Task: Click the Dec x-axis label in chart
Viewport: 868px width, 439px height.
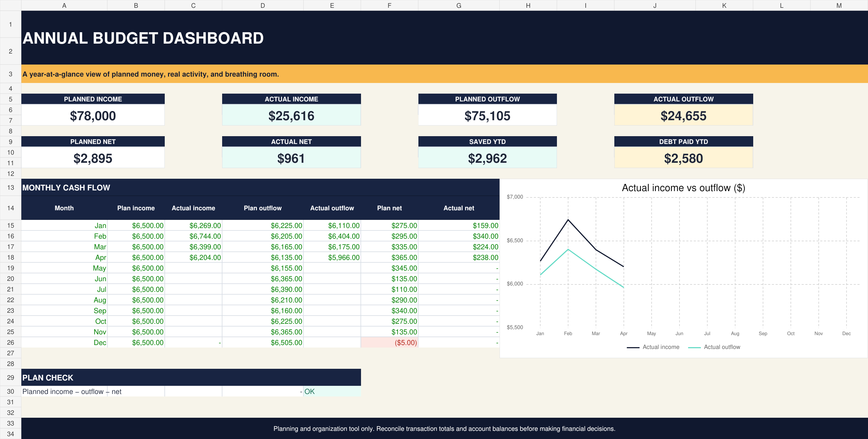Action: pos(846,333)
